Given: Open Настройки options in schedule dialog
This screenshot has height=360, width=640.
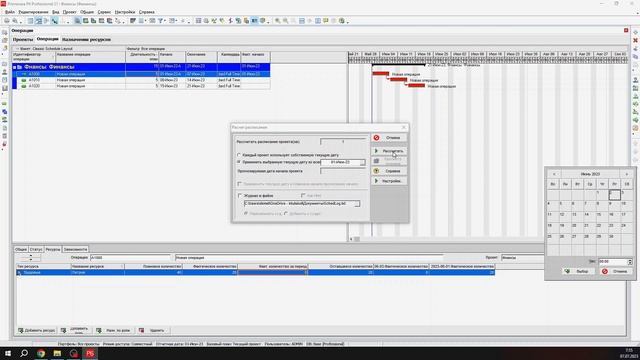Looking at the screenshot, I should [x=389, y=181].
